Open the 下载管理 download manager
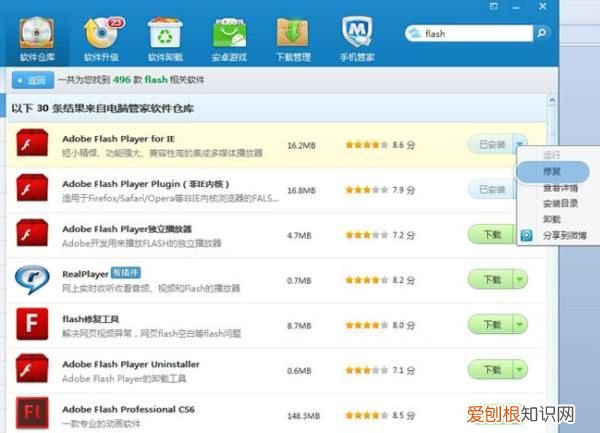Screen dimensions: 600x433 click(x=293, y=39)
